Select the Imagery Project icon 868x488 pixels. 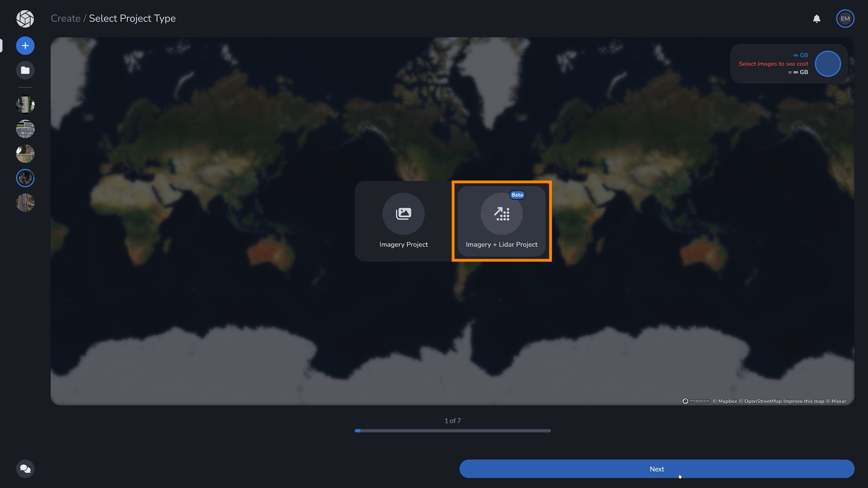(x=403, y=213)
